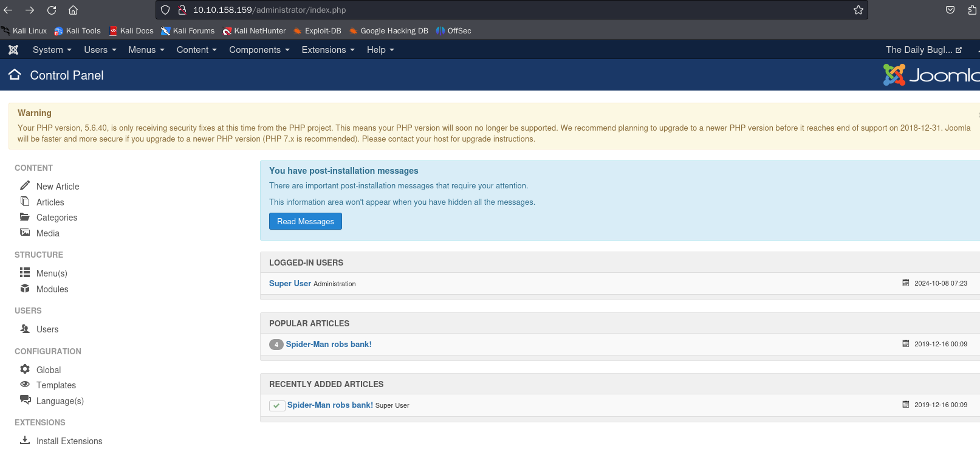Screen dimensions: 980x460
Task: Open the System dropdown menu
Action: tap(52, 50)
